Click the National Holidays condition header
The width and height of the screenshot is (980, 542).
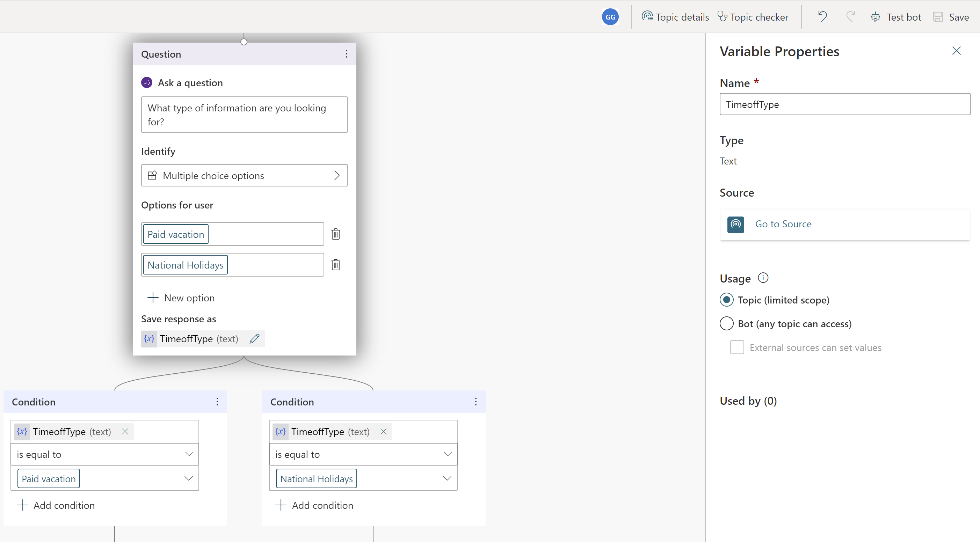tap(373, 402)
